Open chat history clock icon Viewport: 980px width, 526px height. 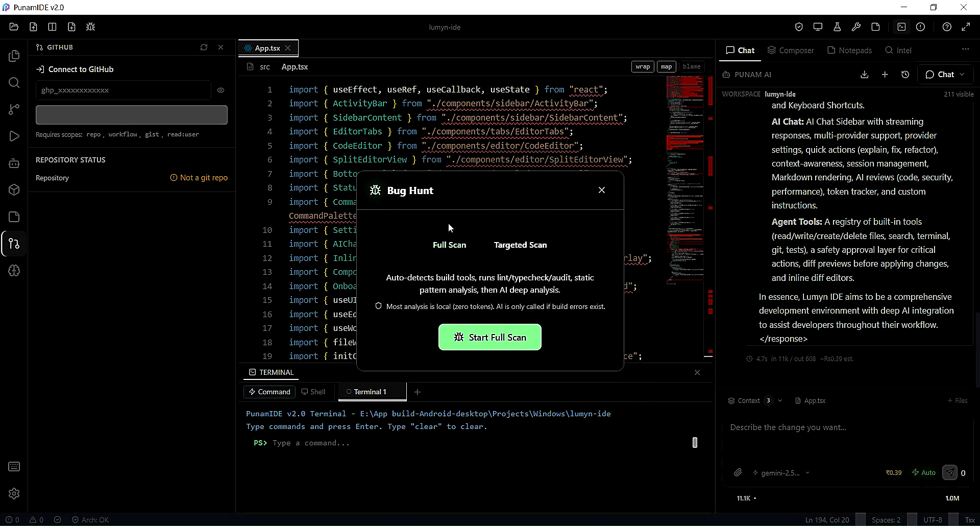click(905, 75)
